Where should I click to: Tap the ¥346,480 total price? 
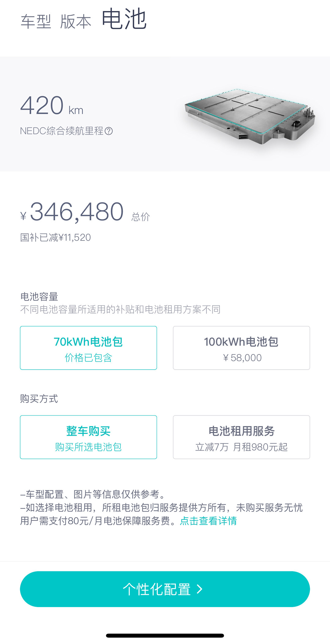77,212
